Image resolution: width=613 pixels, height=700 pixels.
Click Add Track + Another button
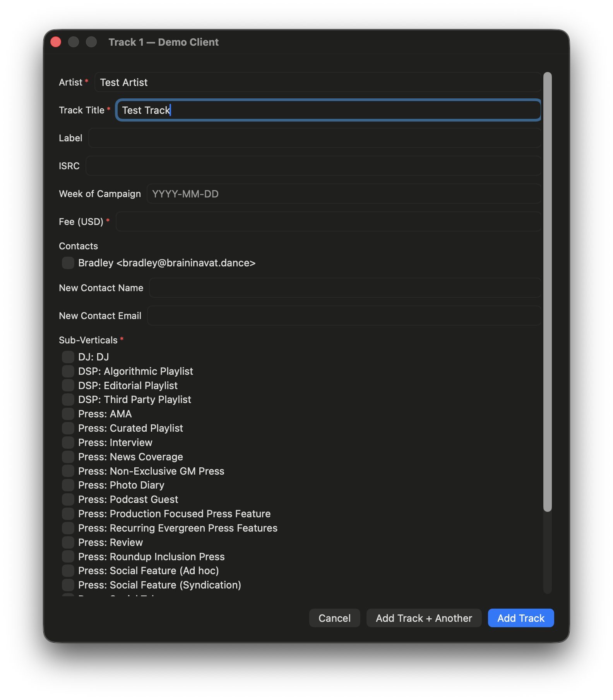(424, 618)
